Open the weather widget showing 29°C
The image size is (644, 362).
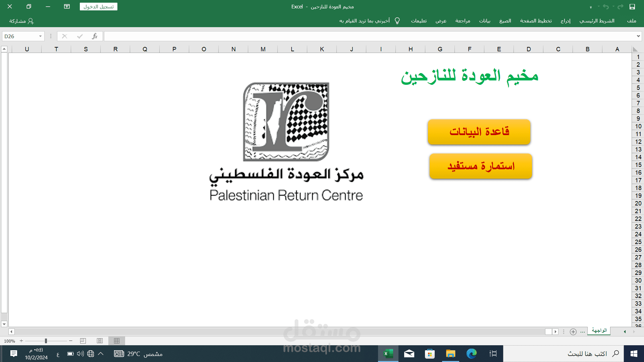pos(138,354)
